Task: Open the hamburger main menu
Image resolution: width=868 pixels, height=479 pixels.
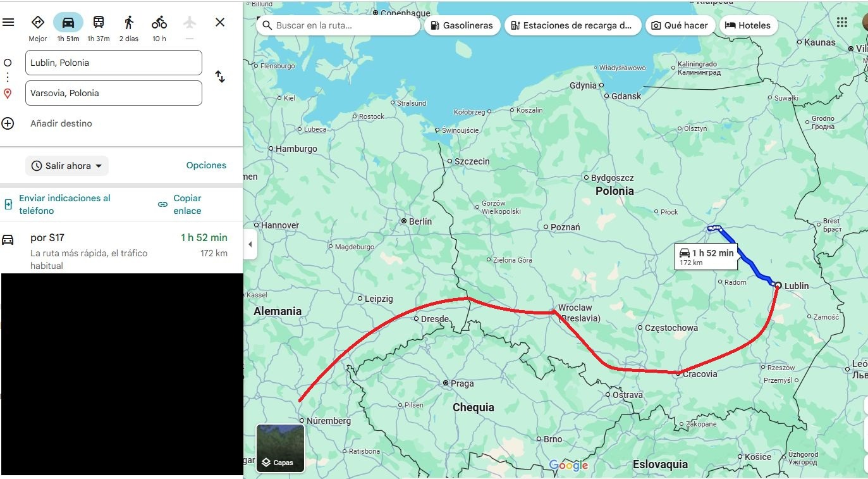Action: click(x=8, y=22)
